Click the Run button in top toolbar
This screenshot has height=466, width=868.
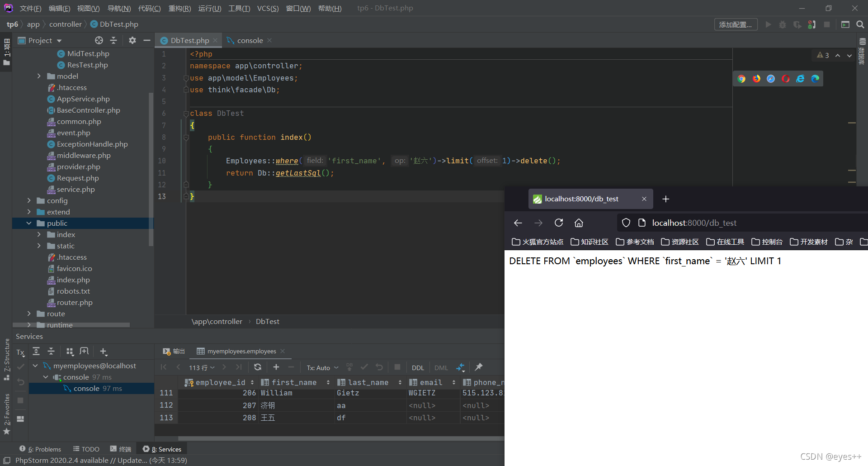pos(768,24)
